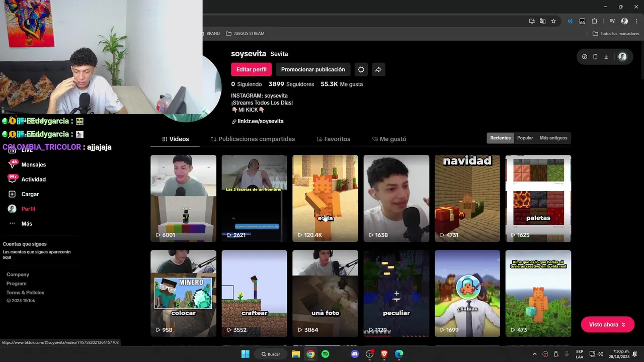Open the Chrome three-dot menu
The image size is (644, 362).
click(636, 21)
